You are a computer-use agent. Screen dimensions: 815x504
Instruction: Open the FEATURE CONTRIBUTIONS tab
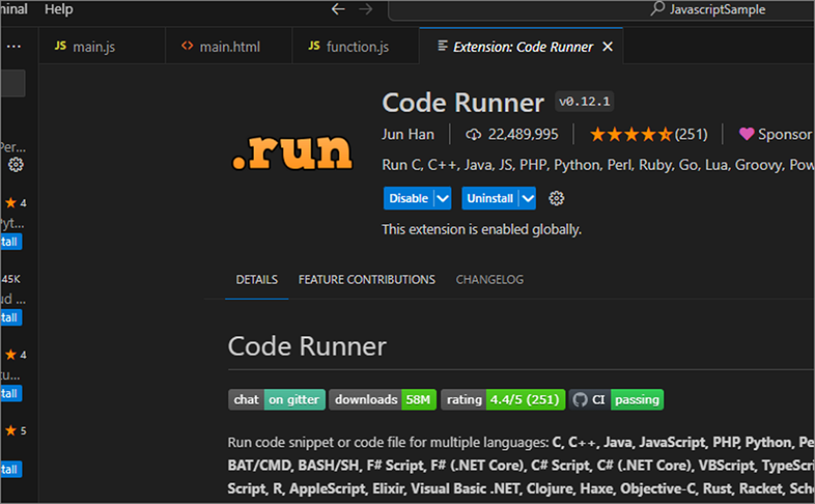point(366,280)
